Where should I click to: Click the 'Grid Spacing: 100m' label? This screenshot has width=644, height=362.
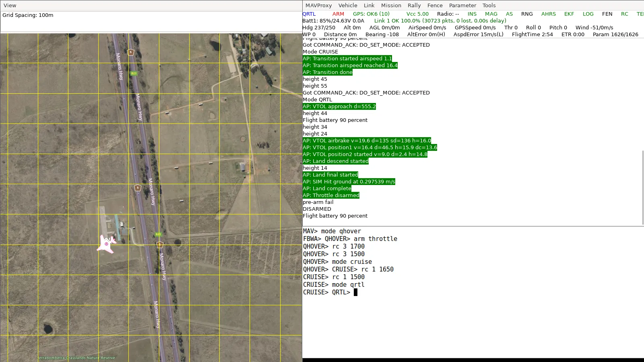point(28,15)
